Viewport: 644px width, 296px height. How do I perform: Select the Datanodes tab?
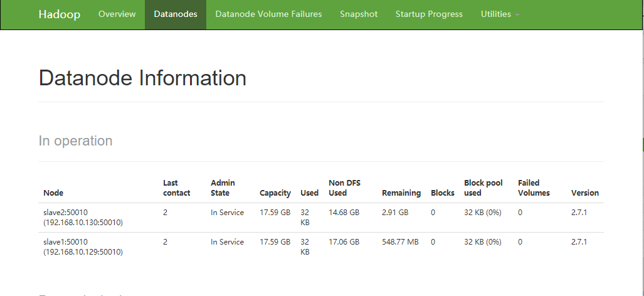tap(176, 14)
